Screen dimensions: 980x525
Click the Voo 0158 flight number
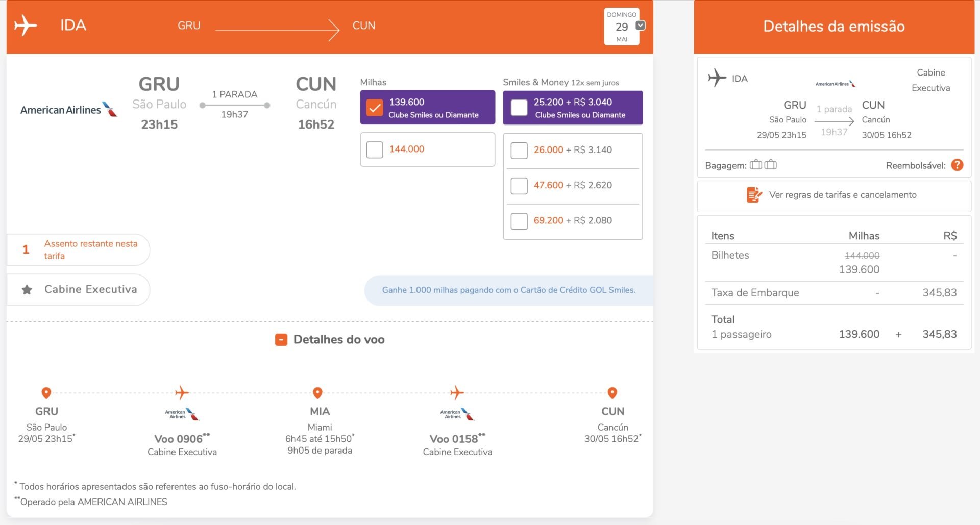[x=457, y=439]
